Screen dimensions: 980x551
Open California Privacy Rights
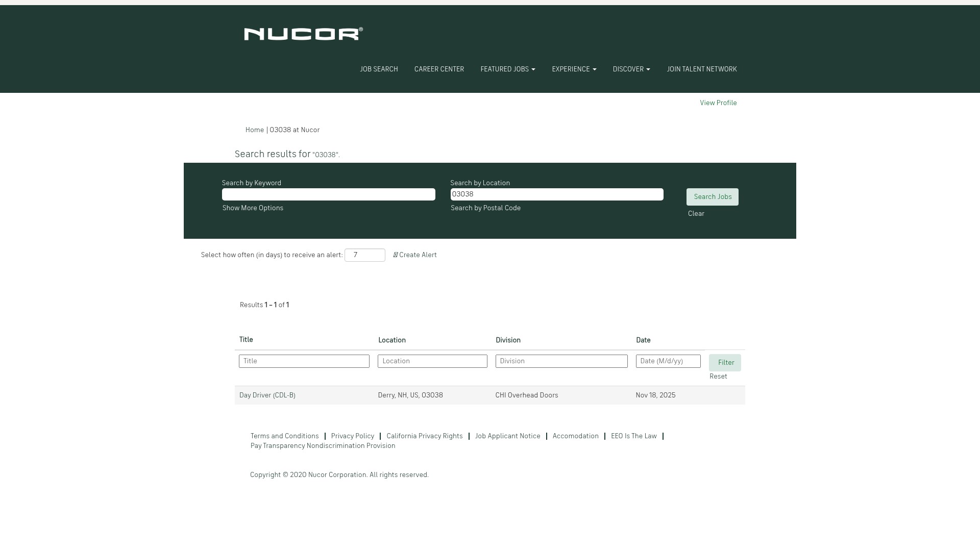(425, 436)
